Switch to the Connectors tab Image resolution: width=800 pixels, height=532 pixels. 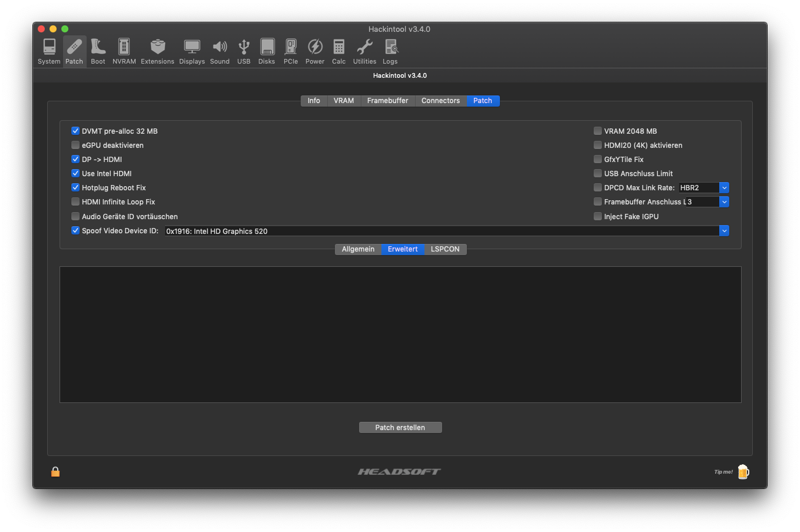pos(441,101)
